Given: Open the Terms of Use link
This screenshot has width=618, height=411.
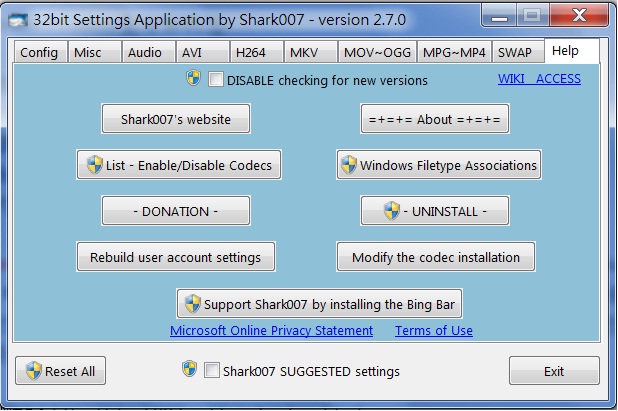Looking at the screenshot, I should click(x=434, y=330).
